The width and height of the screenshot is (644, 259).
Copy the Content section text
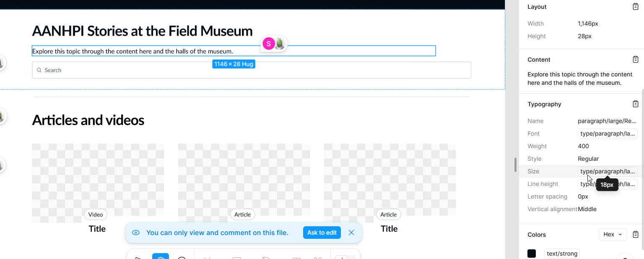click(x=636, y=60)
